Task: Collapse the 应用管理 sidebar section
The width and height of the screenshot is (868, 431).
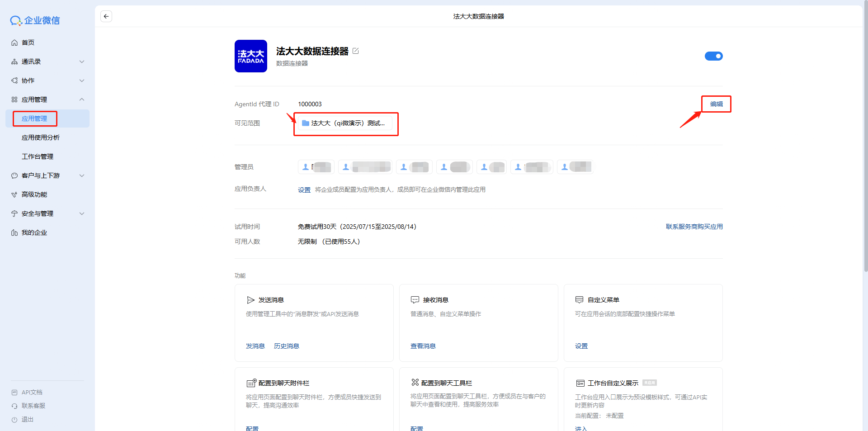Action: [x=82, y=99]
